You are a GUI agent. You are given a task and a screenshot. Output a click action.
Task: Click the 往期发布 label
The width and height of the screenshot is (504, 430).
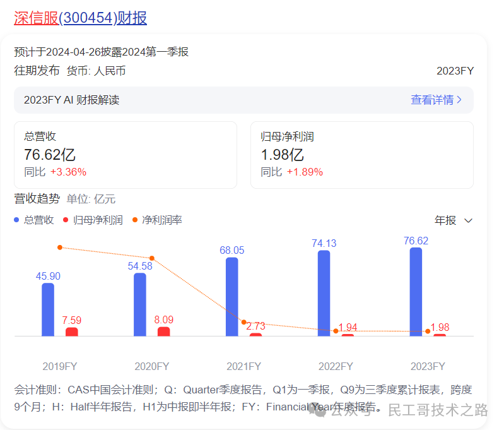click(37, 71)
